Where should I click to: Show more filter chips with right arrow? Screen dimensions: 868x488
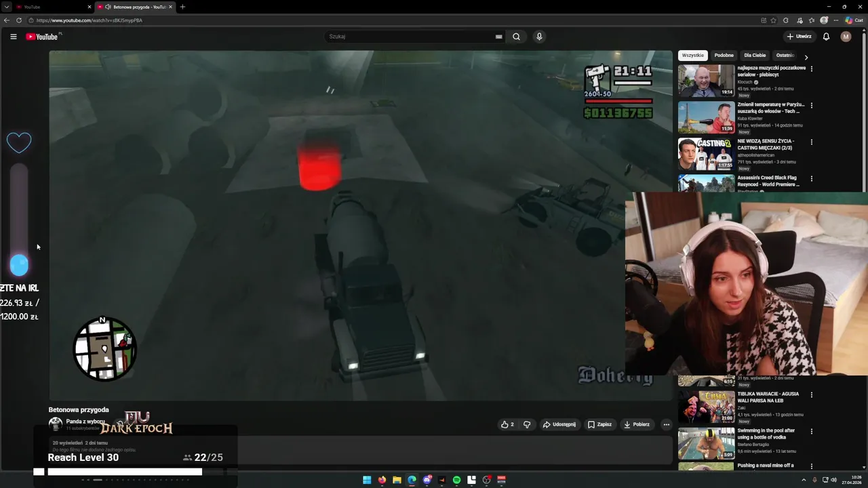(806, 58)
